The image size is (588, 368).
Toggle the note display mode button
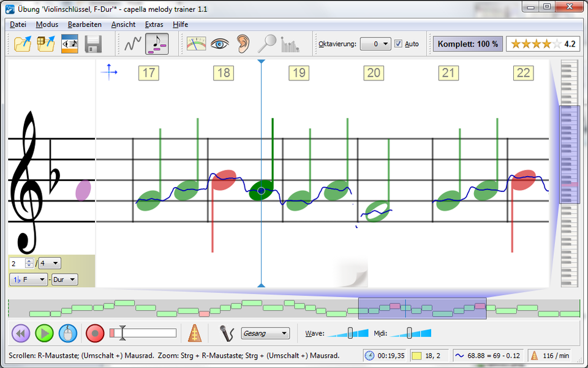(157, 44)
